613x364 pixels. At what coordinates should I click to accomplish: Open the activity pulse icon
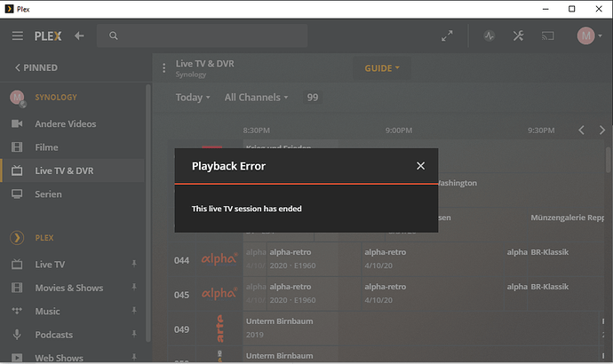(x=490, y=36)
